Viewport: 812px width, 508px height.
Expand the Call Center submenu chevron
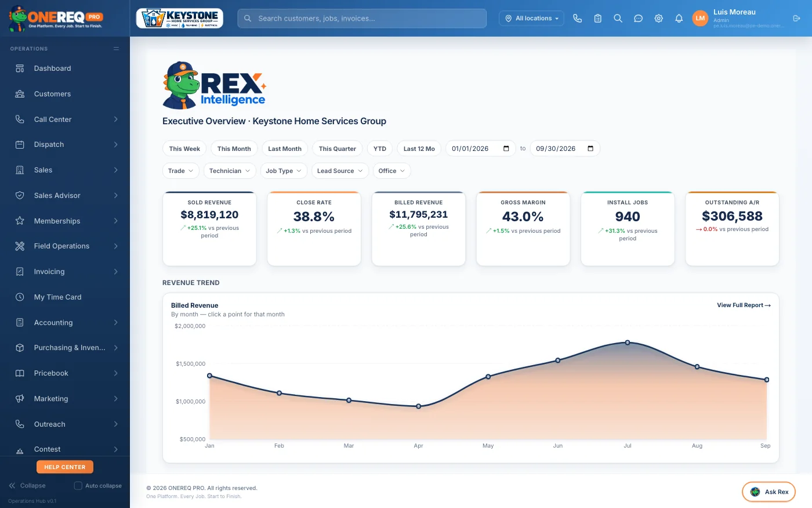click(115, 119)
